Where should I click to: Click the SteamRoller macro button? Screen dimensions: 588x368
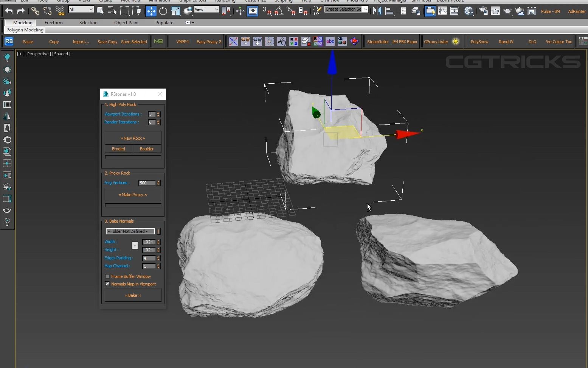click(378, 42)
